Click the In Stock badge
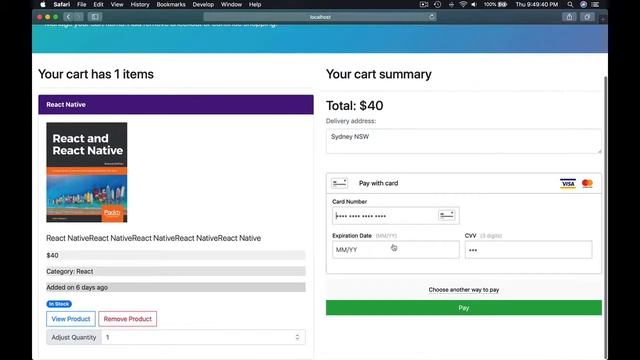This screenshot has width=640, height=360. pos(59,304)
